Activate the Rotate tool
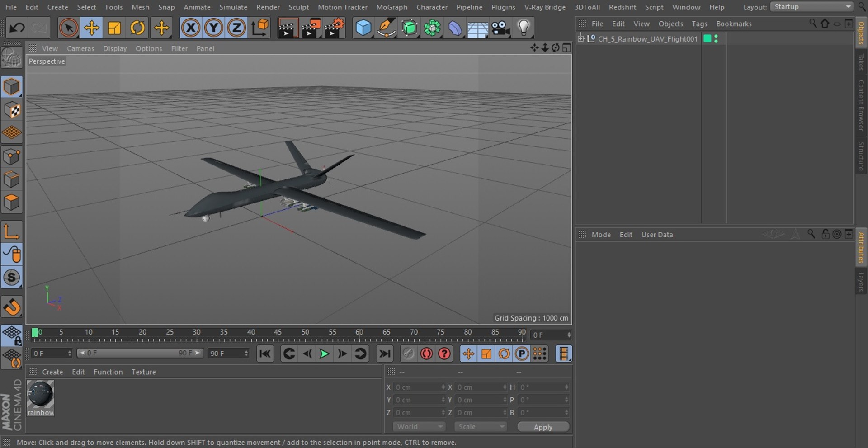 (137, 28)
